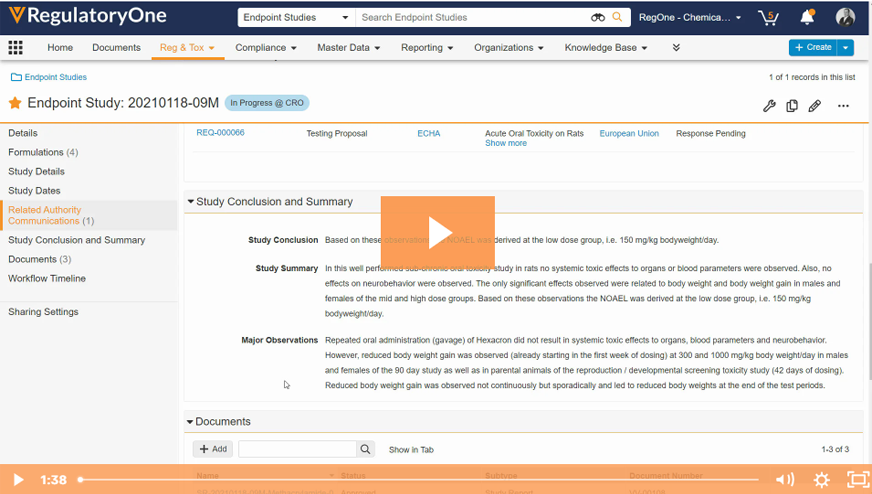
Task: Click the binoculars advanced search icon
Action: coord(598,17)
